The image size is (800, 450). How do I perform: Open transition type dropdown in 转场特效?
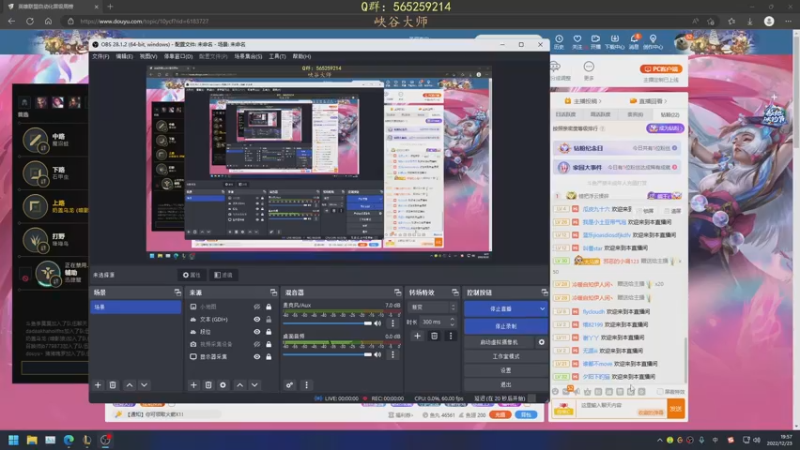[x=433, y=307]
